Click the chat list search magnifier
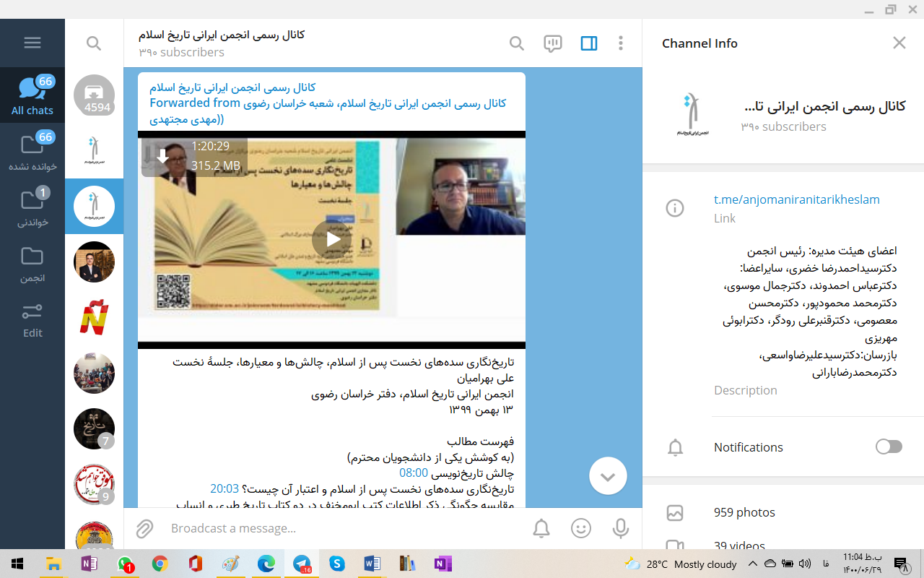 point(94,43)
